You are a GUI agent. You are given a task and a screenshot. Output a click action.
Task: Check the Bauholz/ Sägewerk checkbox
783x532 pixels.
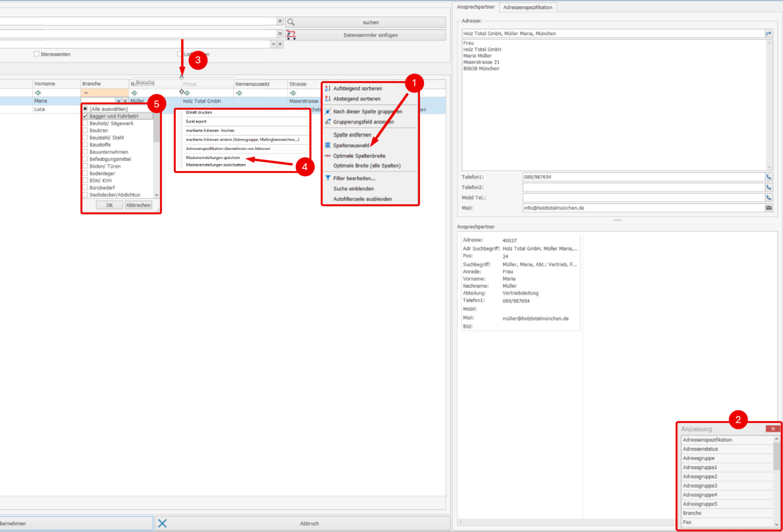pos(85,123)
